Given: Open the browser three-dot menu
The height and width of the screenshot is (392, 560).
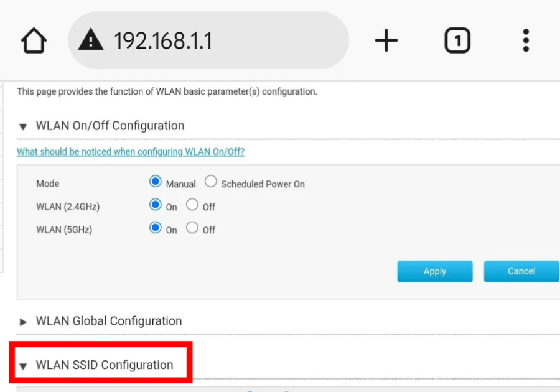Looking at the screenshot, I should [526, 41].
